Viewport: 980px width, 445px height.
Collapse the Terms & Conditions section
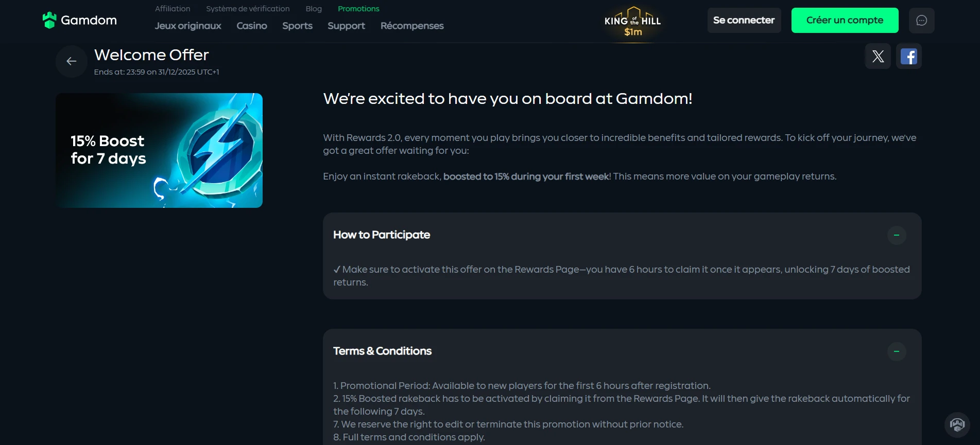897,351
